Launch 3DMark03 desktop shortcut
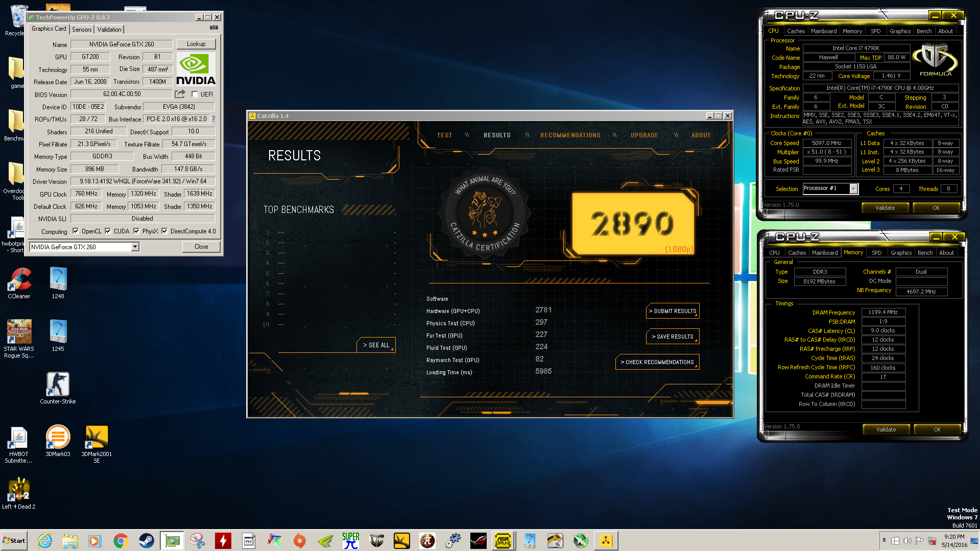 pyautogui.click(x=58, y=441)
